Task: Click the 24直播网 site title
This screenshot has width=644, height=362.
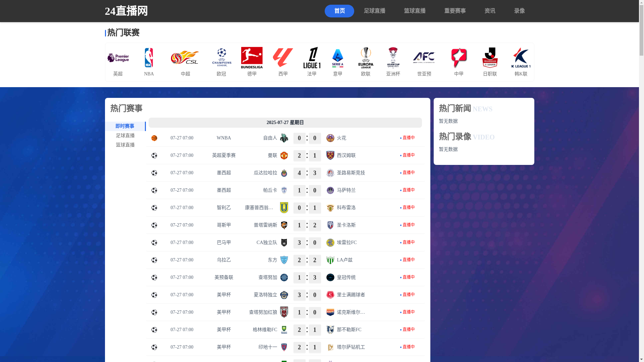Action: [126, 11]
